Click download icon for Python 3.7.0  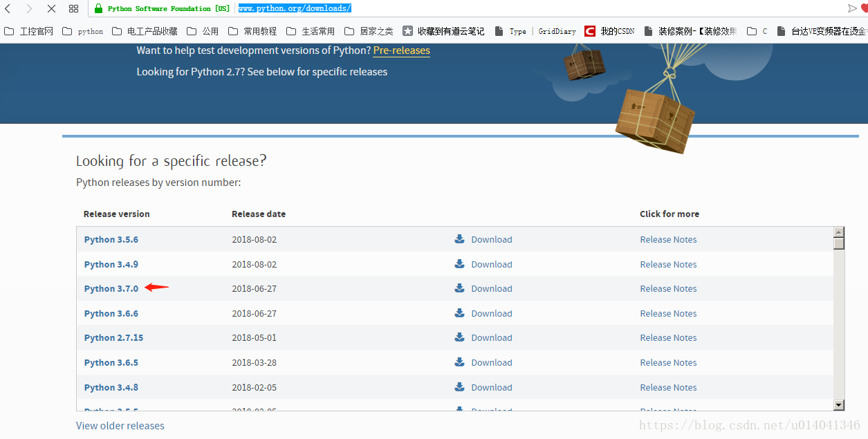coord(459,288)
